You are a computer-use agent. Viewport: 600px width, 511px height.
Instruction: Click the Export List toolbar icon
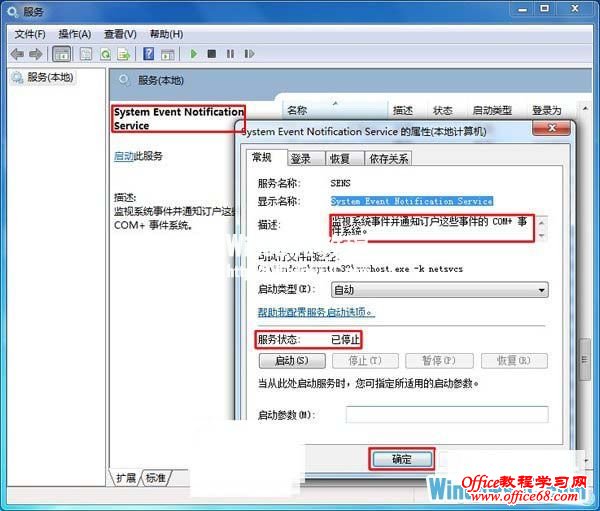124,54
